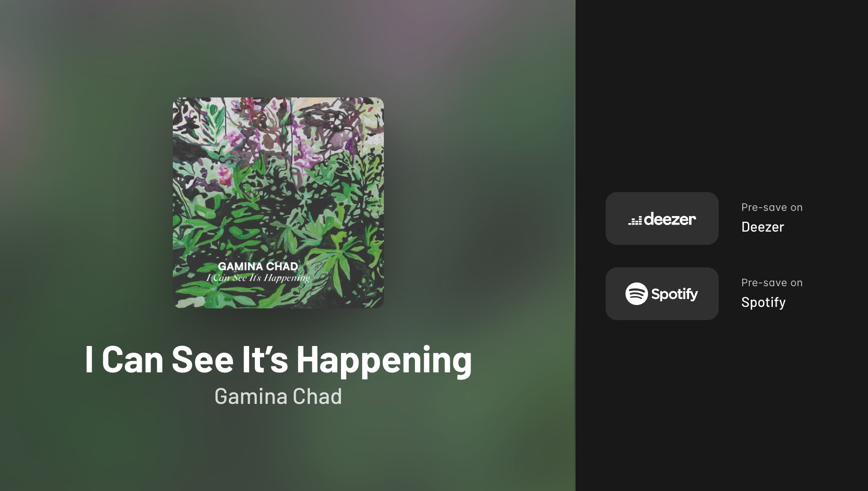Open the Spotify pre-save button
Viewport: 868px width, 491px height.
coord(662,294)
